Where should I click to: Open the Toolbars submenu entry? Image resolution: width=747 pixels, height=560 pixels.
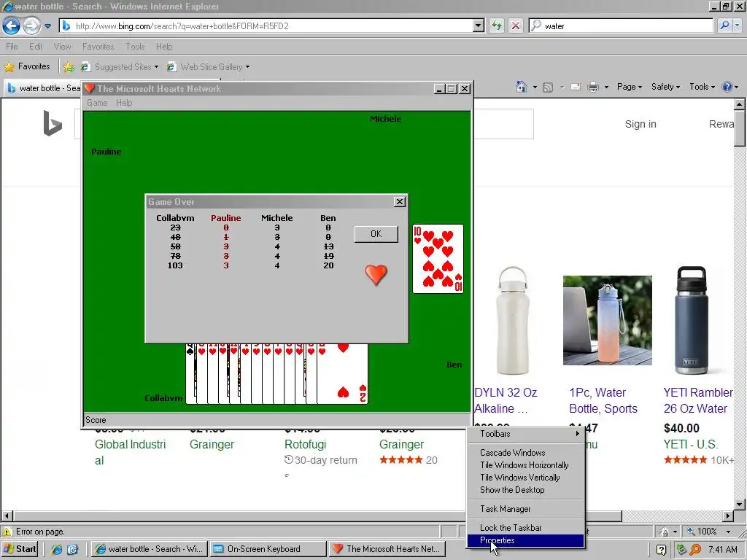coord(526,434)
